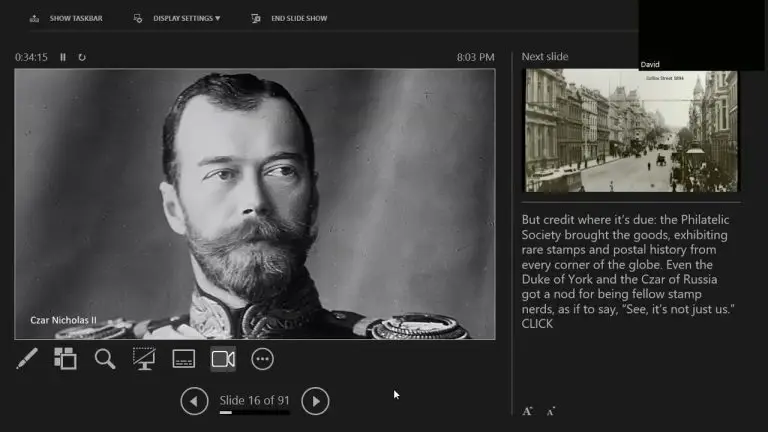Toggle the camera cameo icon
The image size is (768, 432).
click(223, 358)
